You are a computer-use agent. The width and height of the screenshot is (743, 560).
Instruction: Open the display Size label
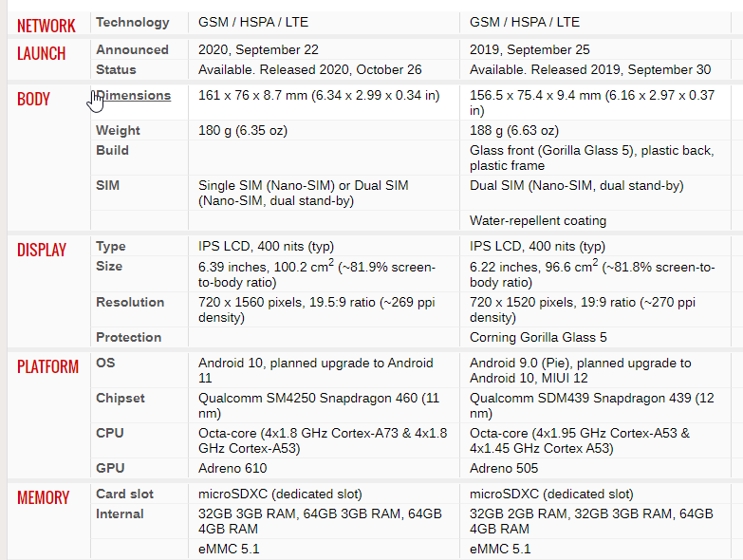tap(109, 267)
